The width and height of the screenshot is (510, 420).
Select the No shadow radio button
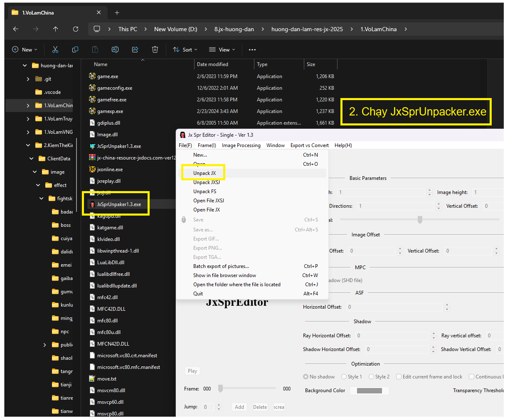306,377
